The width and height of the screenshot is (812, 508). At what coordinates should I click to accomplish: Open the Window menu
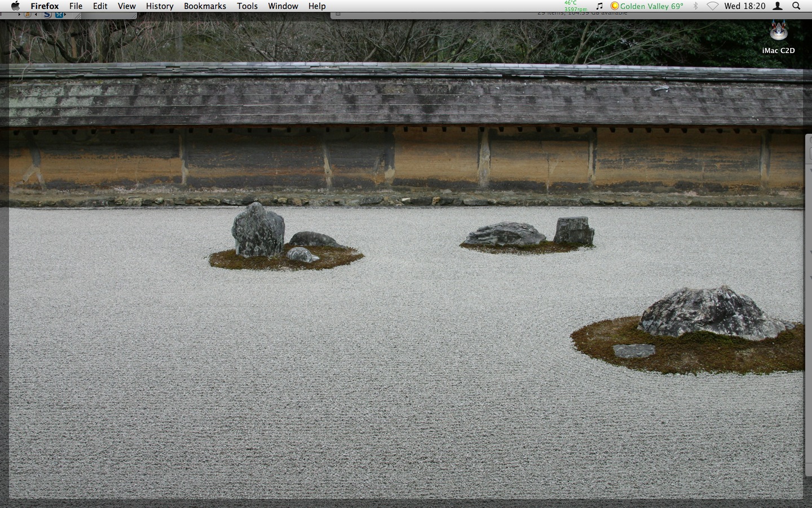click(x=283, y=6)
